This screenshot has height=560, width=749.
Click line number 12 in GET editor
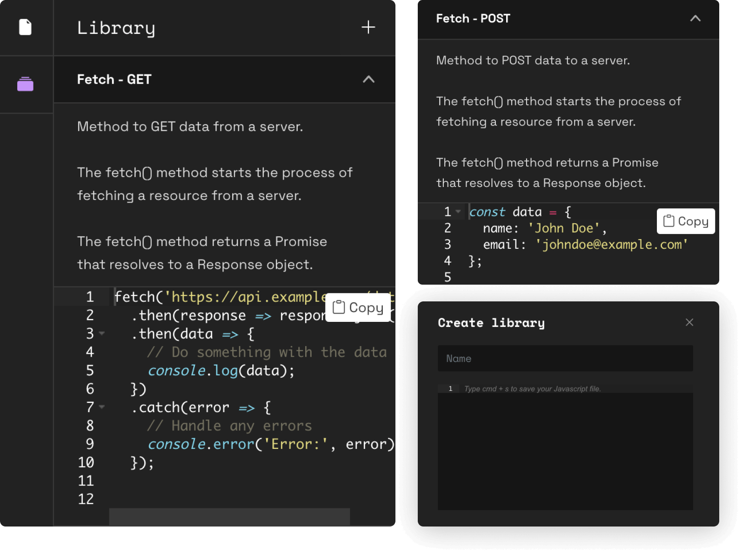coord(86,499)
